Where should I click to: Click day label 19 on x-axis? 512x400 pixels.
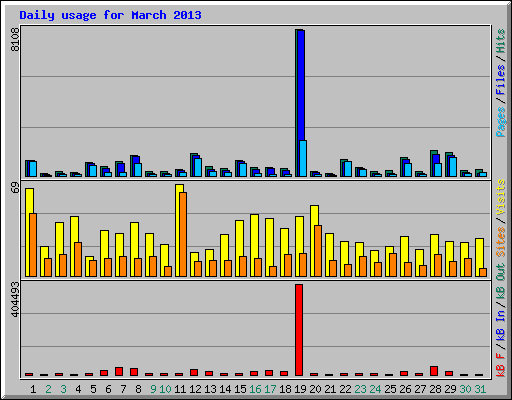point(300,389)
